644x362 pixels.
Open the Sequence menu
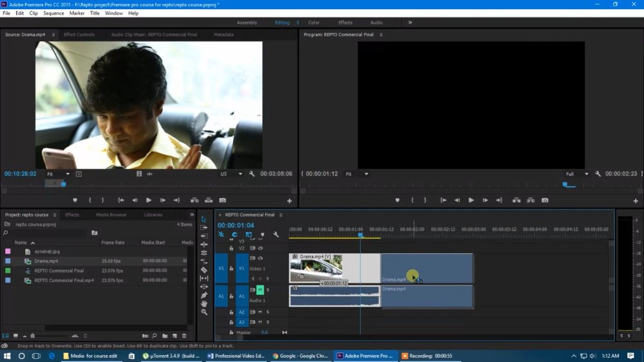(53, 13)
